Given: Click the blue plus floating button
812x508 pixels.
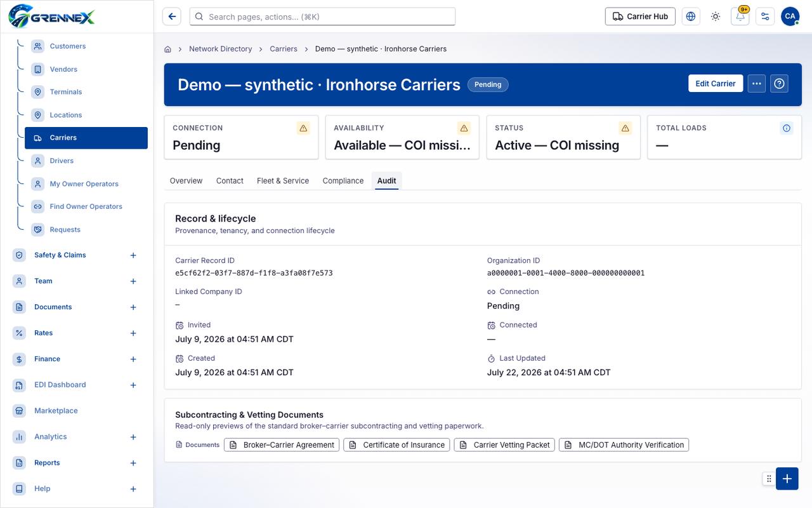Looking at the screenshot, I should point(787,479).
